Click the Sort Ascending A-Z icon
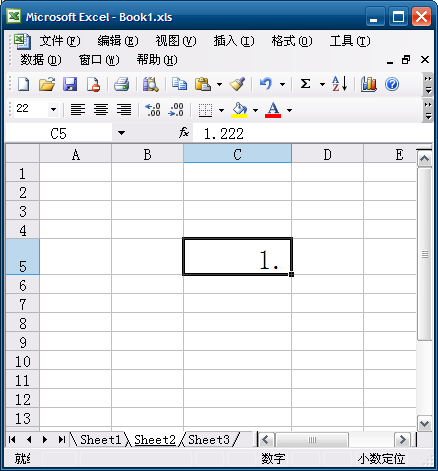 (340, 84)
